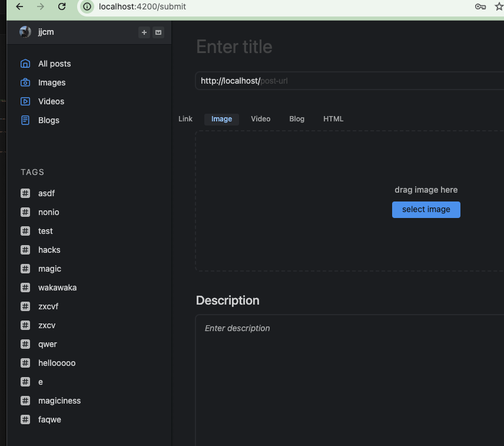Viewport: 504px width, 446px height.
Task: Click the site info icon in address bar
Action: coord(87,6)
